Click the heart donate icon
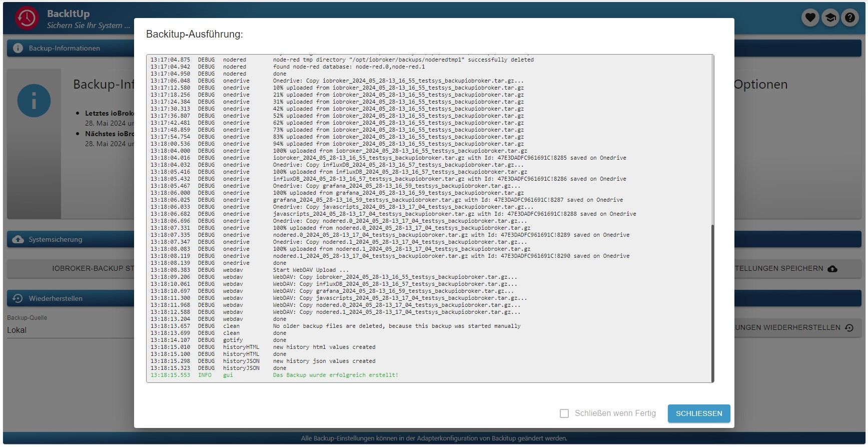The height and width of the screenshot is (447, 868). coord(810,18)
